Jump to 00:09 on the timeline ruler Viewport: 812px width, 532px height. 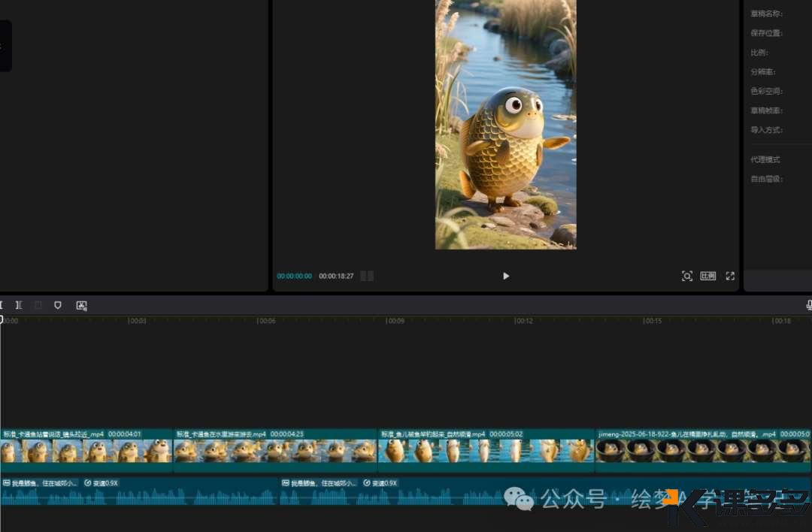click(395, 321)
